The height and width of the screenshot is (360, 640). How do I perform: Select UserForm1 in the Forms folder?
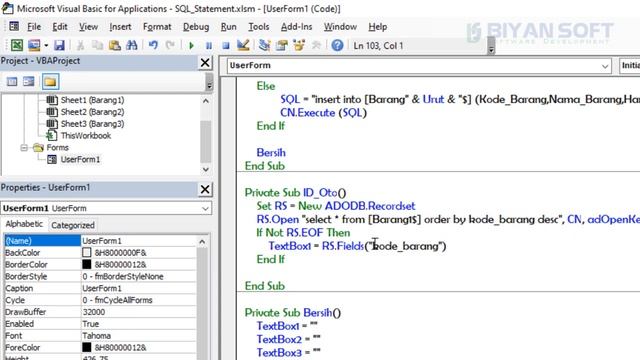80,159
